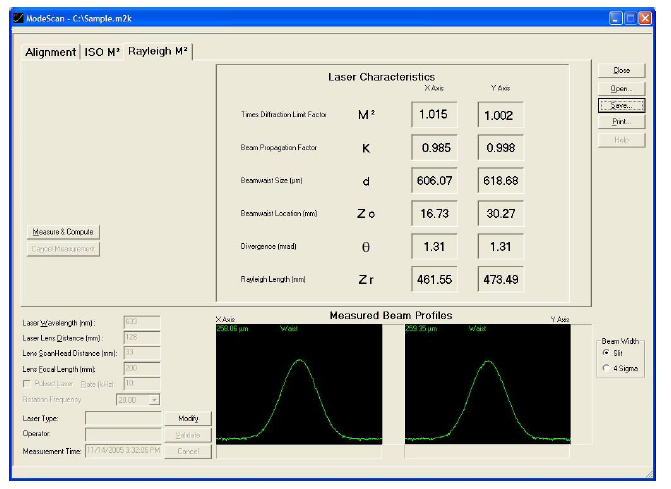Toggle the Pulsed Laser checkbox
The image size is (671, 489).
coord(27,384)
